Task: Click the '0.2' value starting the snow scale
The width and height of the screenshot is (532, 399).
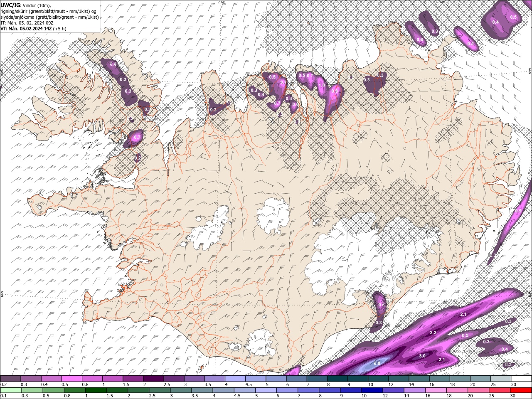Action: (x=3, y=384)
